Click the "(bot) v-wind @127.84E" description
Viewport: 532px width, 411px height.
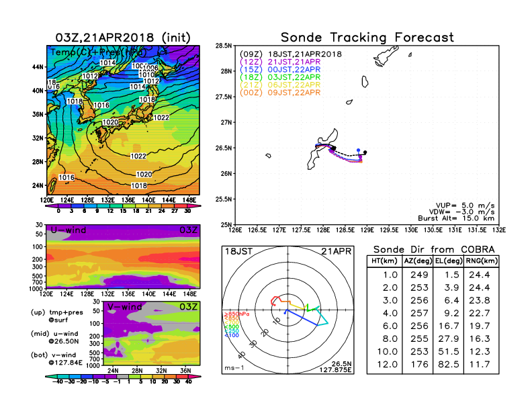56,359
